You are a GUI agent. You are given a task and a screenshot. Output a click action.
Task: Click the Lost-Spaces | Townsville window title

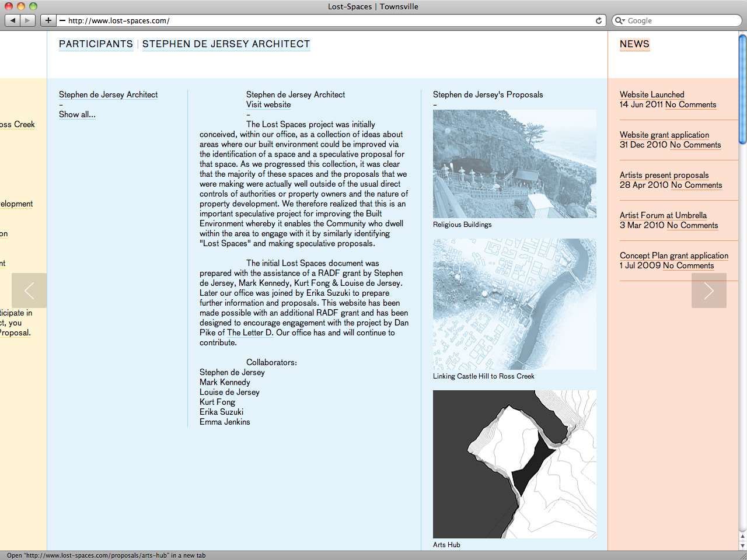click(373, 6)
